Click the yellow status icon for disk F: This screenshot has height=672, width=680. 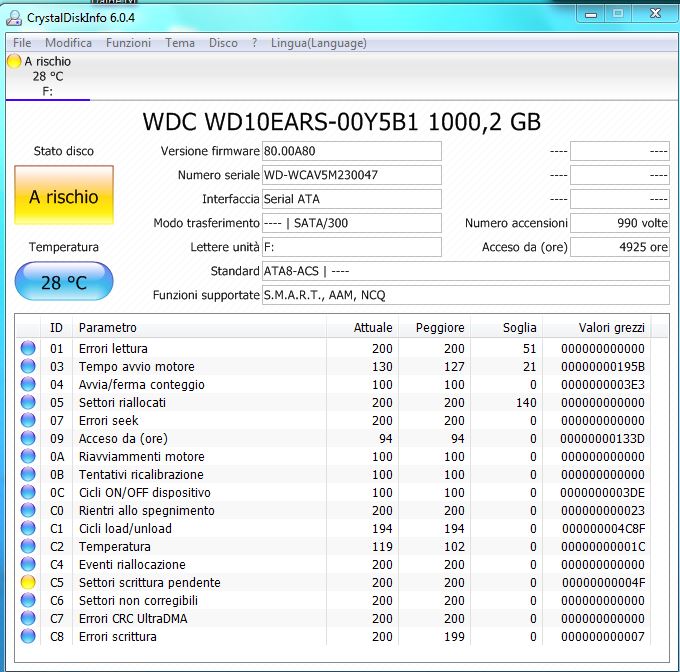[14, 61]
